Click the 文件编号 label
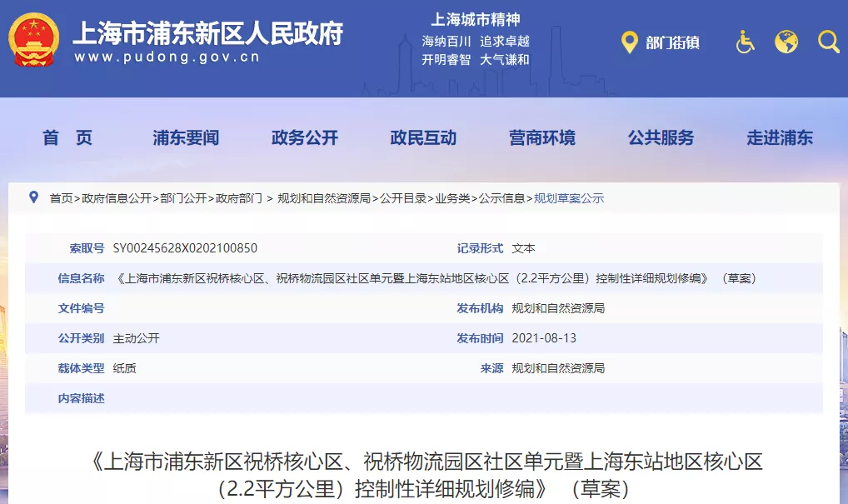The height and width of the screenshot is (504, 848). point(81,308)
